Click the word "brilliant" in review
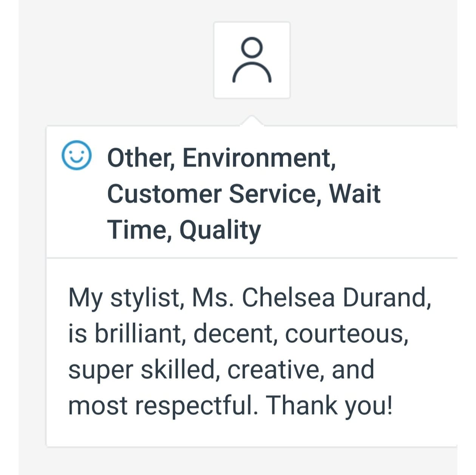Image resolution: width=476 pixels, height=475 pixels. coord(139,333)
